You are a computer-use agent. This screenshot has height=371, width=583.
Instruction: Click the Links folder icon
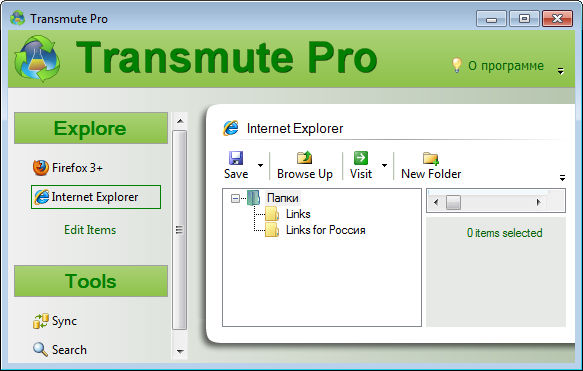click(x=272, y=214)
